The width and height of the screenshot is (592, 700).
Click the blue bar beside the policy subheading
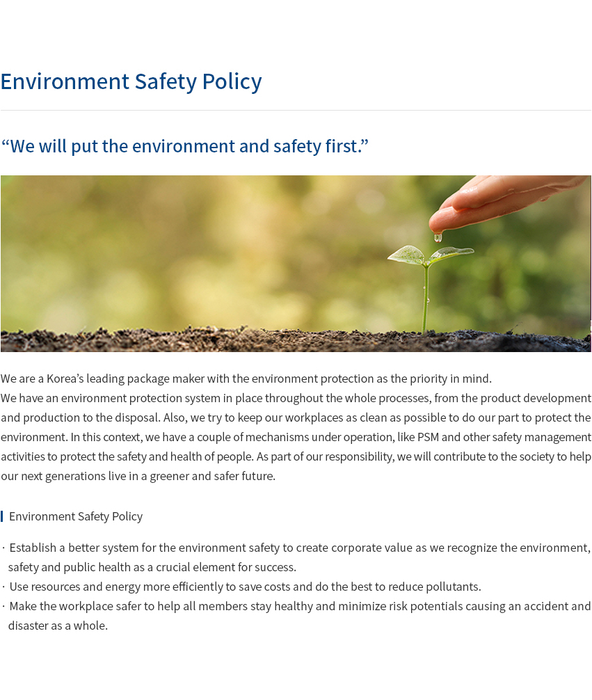pos(2,516)
